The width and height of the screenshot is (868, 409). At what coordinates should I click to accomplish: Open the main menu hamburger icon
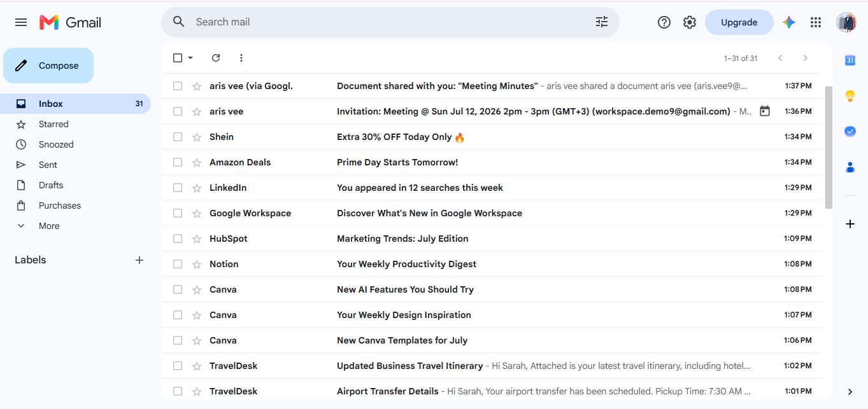[x=21, y=22]
